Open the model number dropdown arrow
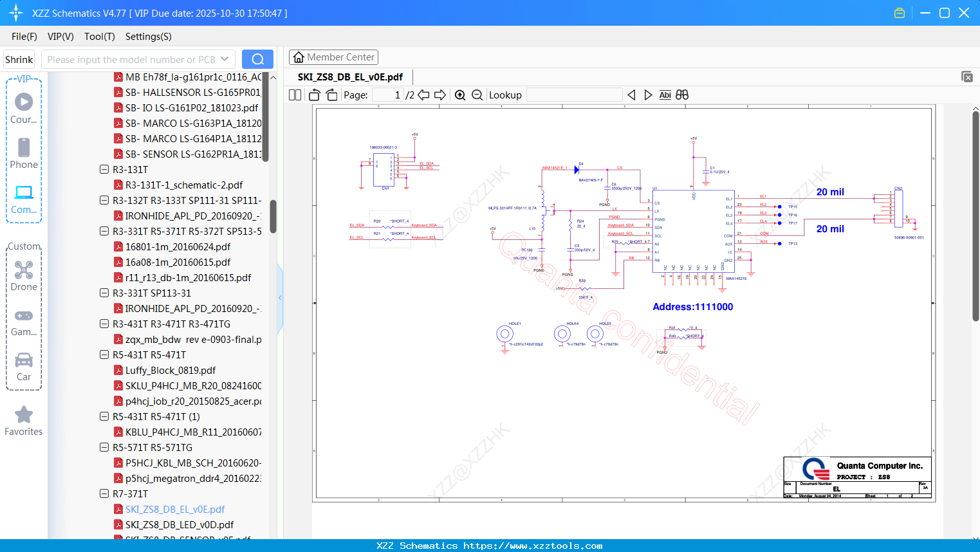The image size is (980, 552). click(225, 59)
